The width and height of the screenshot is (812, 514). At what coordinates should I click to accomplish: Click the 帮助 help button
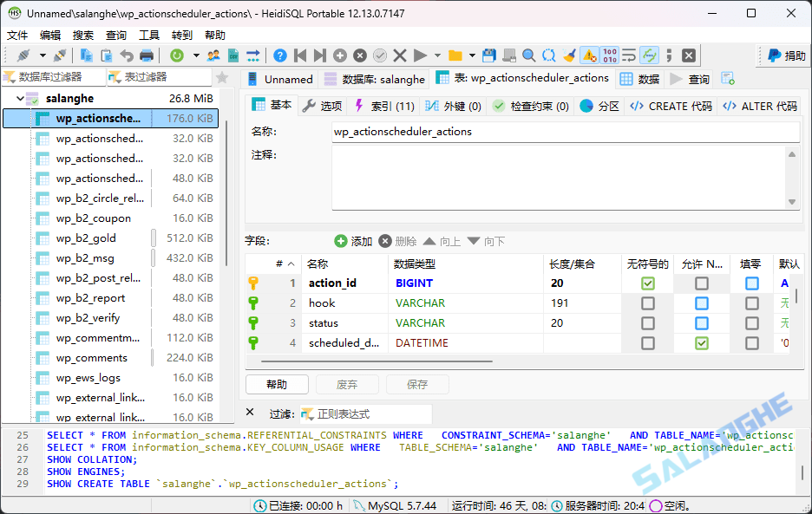[277, 384]
